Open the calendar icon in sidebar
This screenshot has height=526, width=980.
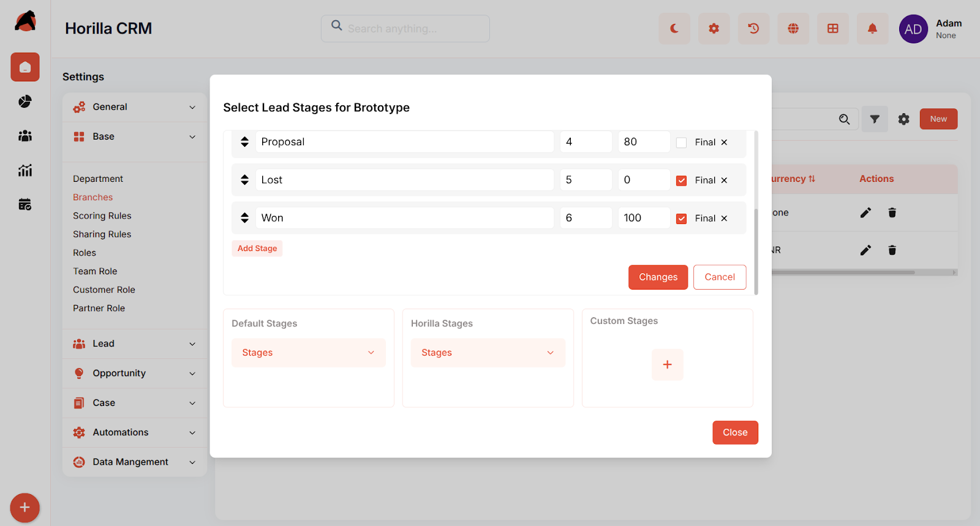tap(25, 205)
